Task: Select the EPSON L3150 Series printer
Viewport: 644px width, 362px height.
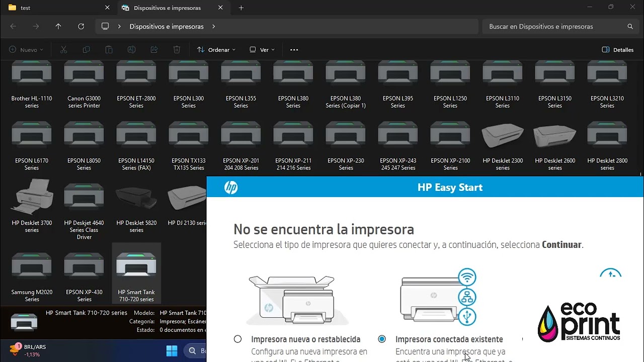Action: tap(555, 84)
